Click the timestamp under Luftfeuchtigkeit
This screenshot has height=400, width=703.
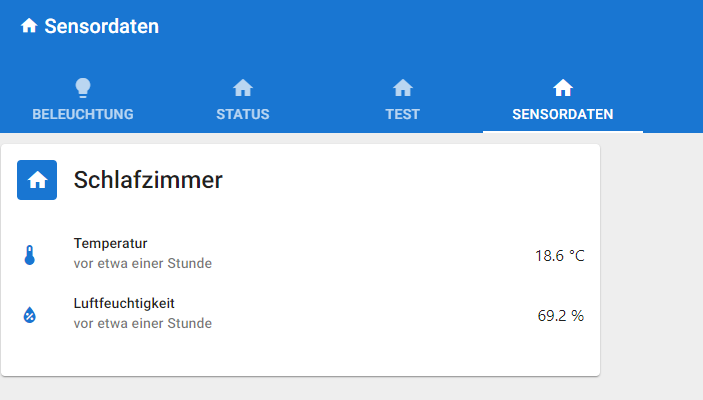143,324
